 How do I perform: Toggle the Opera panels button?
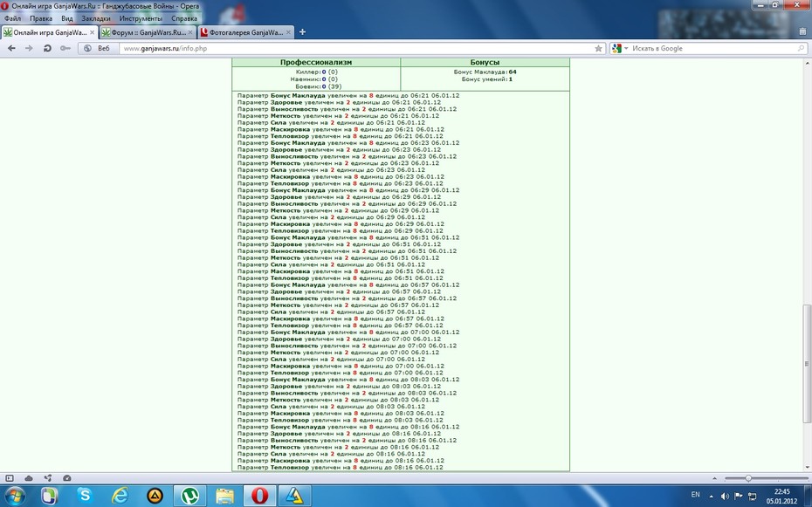[x=10, y=478]
